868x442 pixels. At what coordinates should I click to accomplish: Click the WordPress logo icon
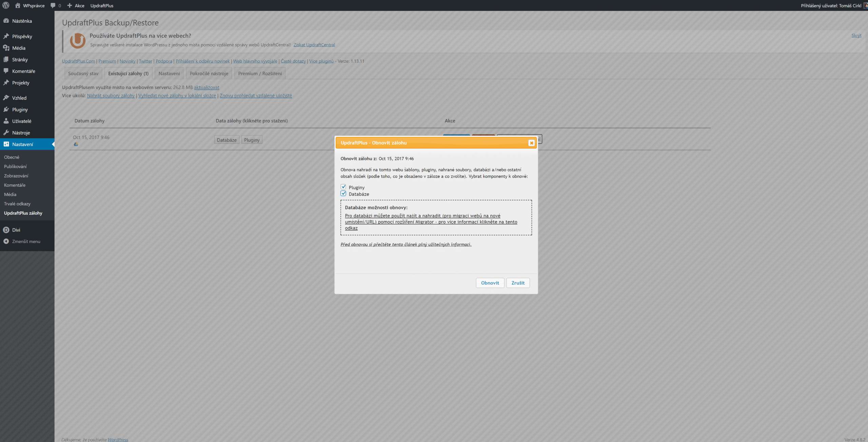pyautogui.click(x=6, y=5)
